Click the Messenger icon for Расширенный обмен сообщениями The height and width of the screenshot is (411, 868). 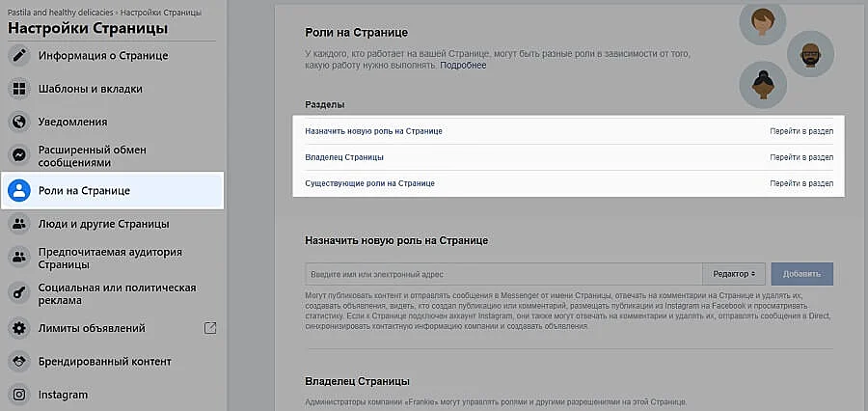(x=18, y=155)
